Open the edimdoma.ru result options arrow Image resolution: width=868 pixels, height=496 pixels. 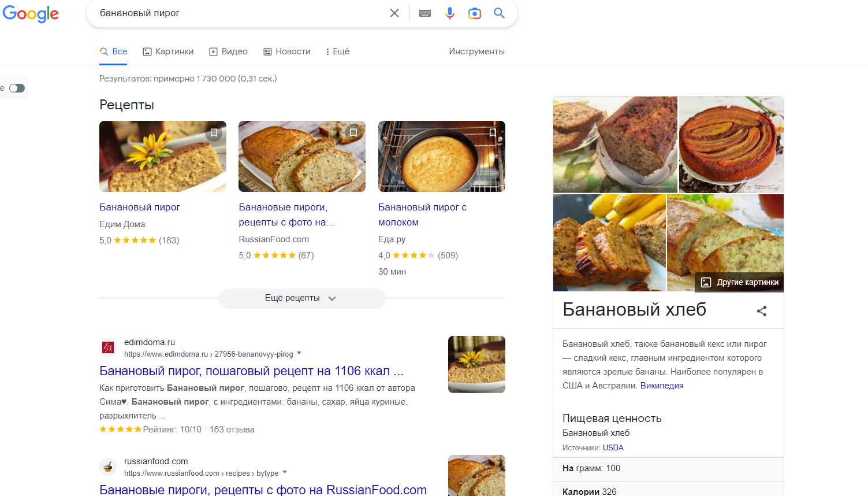299,353
